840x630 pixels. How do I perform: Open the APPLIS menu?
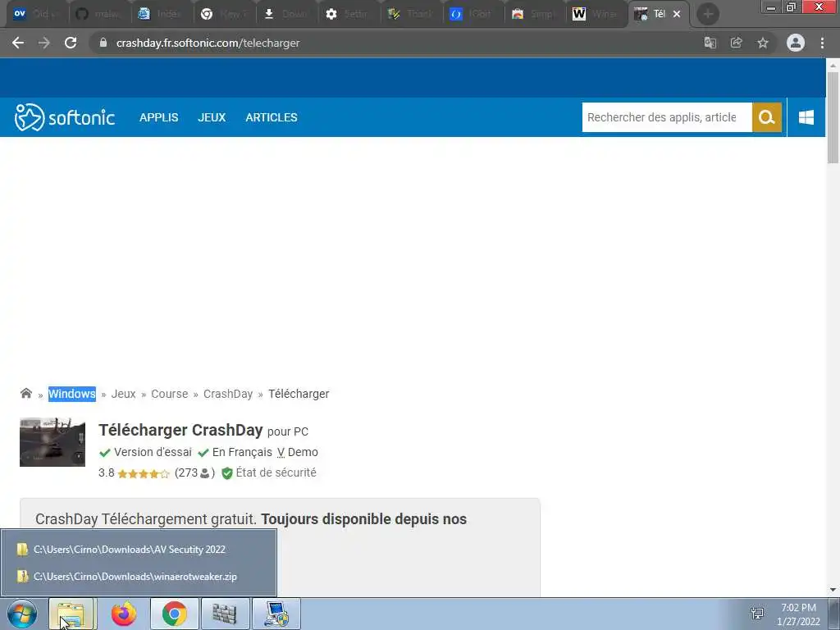click(158, 117)
